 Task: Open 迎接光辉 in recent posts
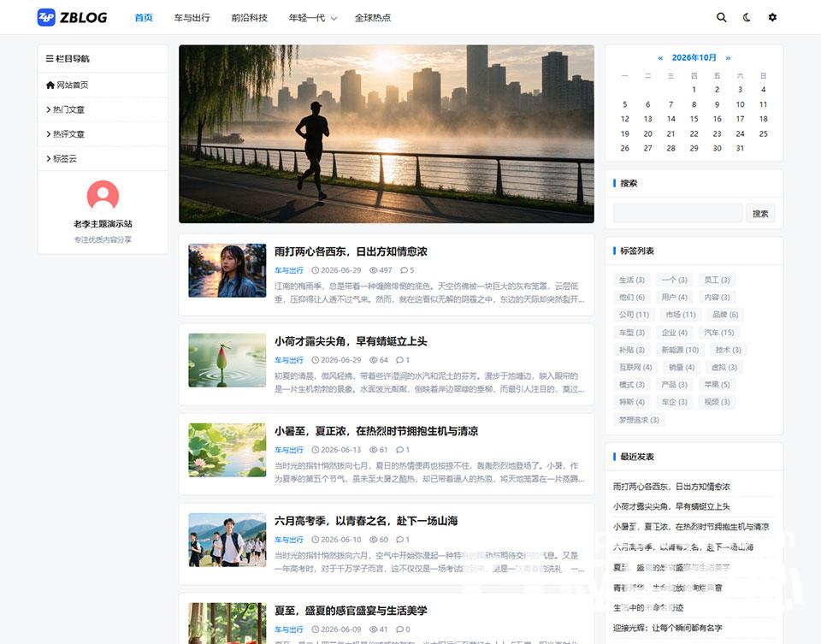click(x=668, y=628)
